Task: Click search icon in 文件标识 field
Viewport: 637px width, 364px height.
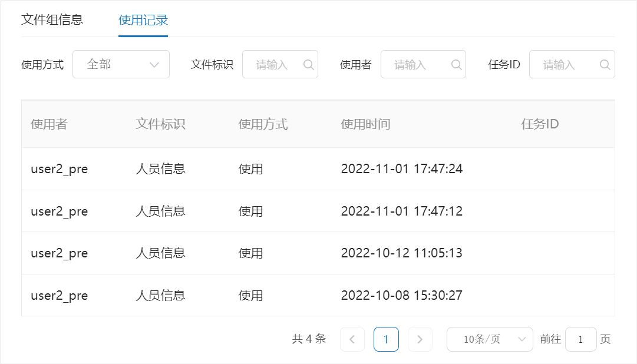Action: pyautogui.click(x=308, y=65)
